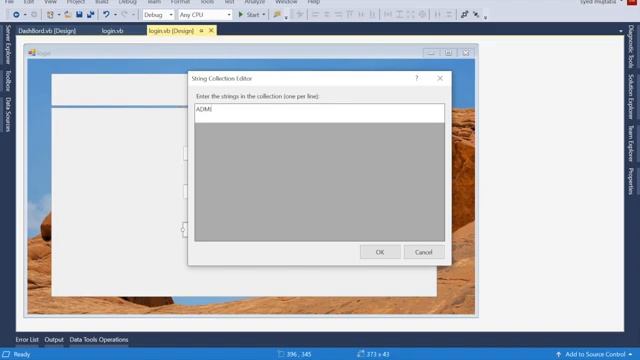Open the document tab list dropdown arrow
Viewport: 640px width, 360px height.
click(x=621, y=31)
